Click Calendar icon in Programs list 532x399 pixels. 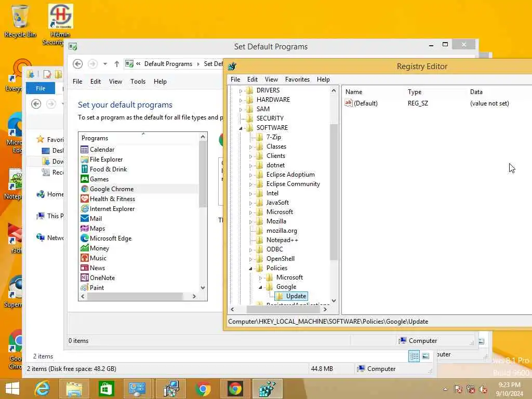85,150
